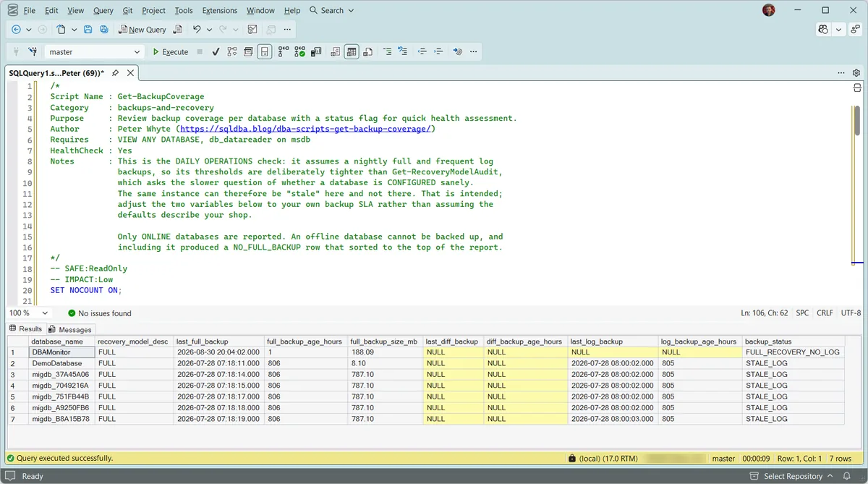This screenshot has width=868, height=484.
Task: Click the Save All icon
Action: click(104, 30)
